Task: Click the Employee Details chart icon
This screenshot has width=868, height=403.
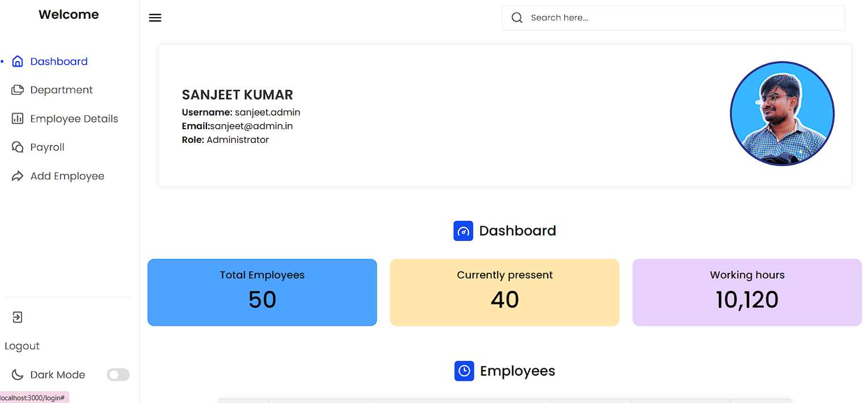Action: (18, 118)
